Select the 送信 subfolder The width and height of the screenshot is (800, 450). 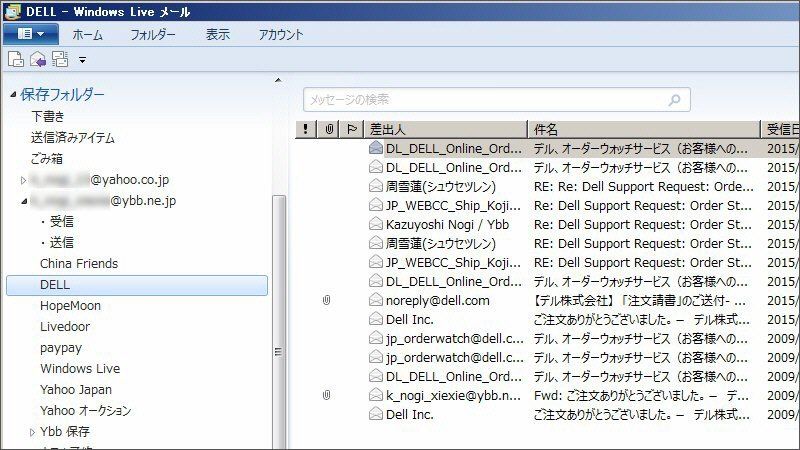[x=61, y=242]
